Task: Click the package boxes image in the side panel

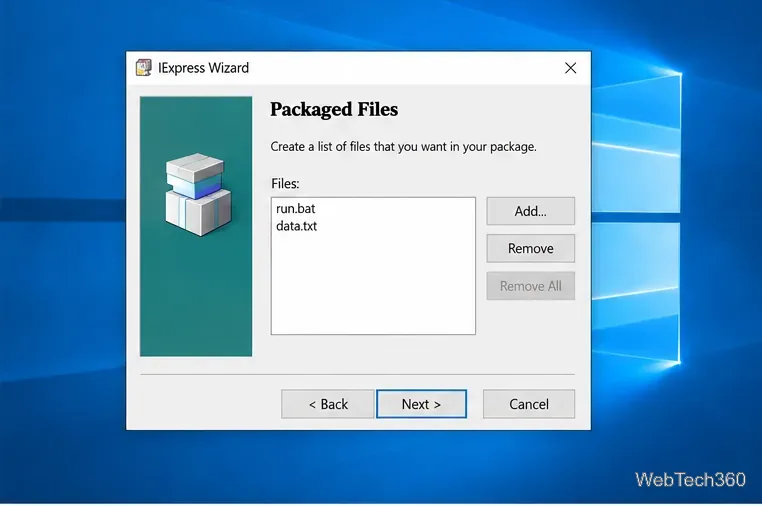Action: tap(198, 194)
